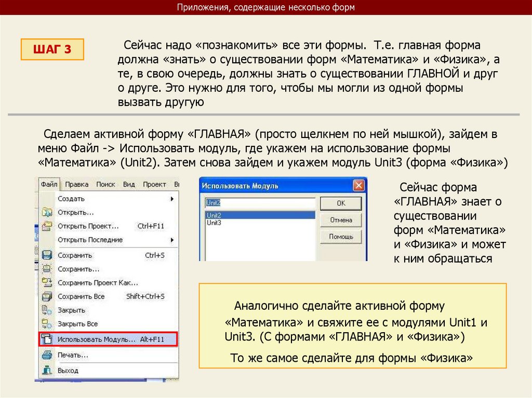Click the Закрыть icon
This screenshot has height=398, width=532.
pos(47,310)
